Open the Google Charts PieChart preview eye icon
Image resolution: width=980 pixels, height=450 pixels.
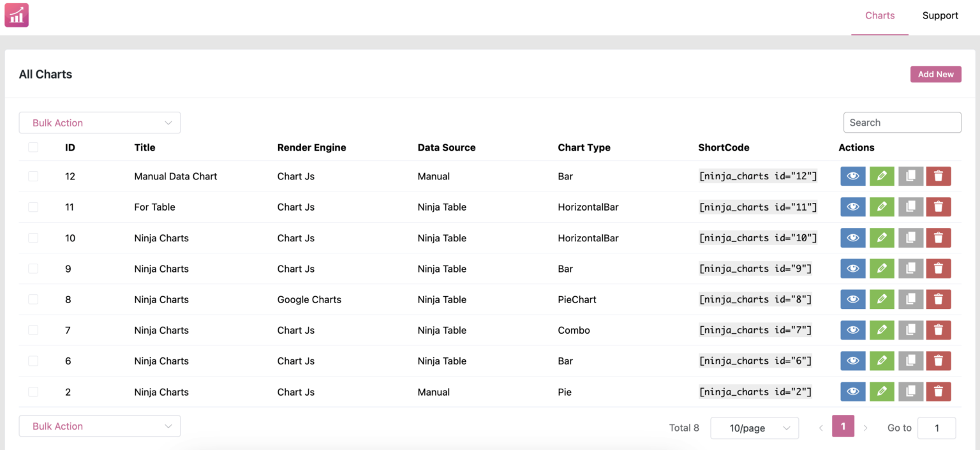tap(852, 299)
